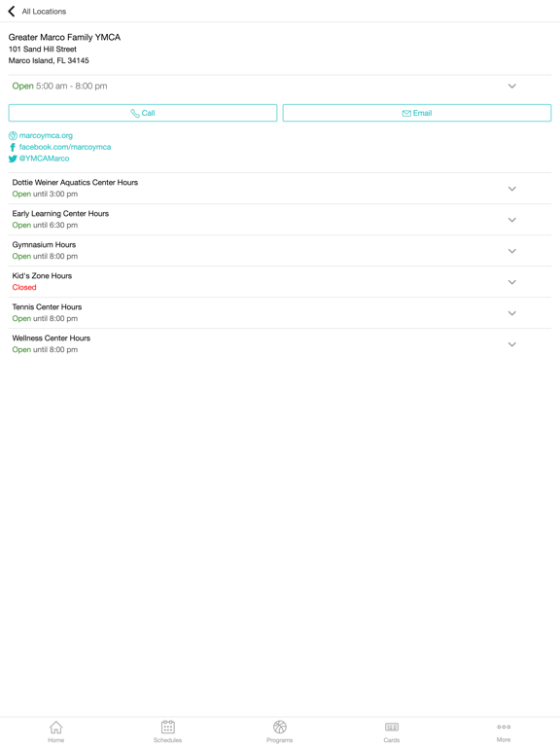Image resolution: width=560 pixels, height=747 pixels.
Task: Open the @YMCAMarco Twitter link
Action: (x=44, y=159)
